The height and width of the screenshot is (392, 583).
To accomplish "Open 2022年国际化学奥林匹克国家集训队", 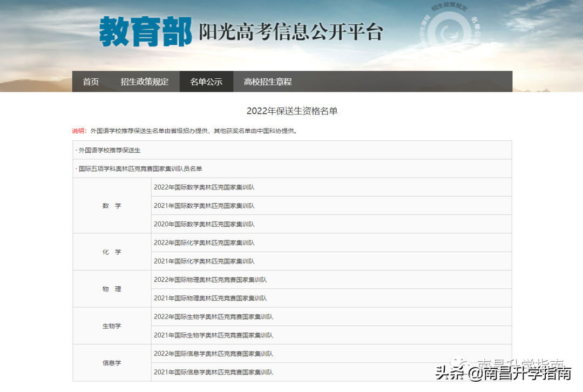I will click(204, 242).
